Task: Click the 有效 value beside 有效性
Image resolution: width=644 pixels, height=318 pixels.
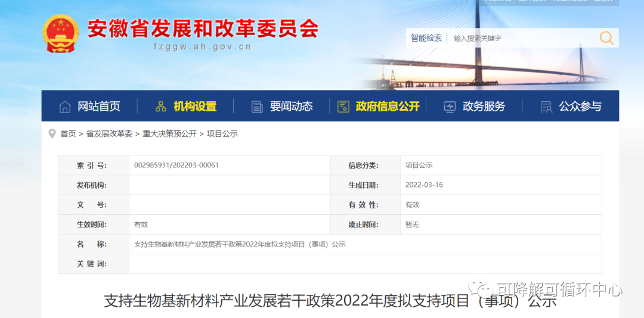Action: click(413, 205)
